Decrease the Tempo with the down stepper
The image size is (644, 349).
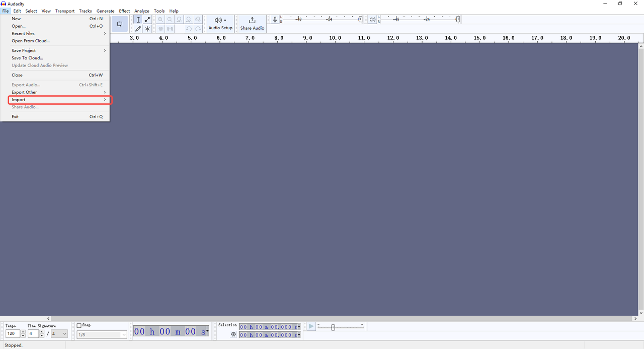click(23, 336)
